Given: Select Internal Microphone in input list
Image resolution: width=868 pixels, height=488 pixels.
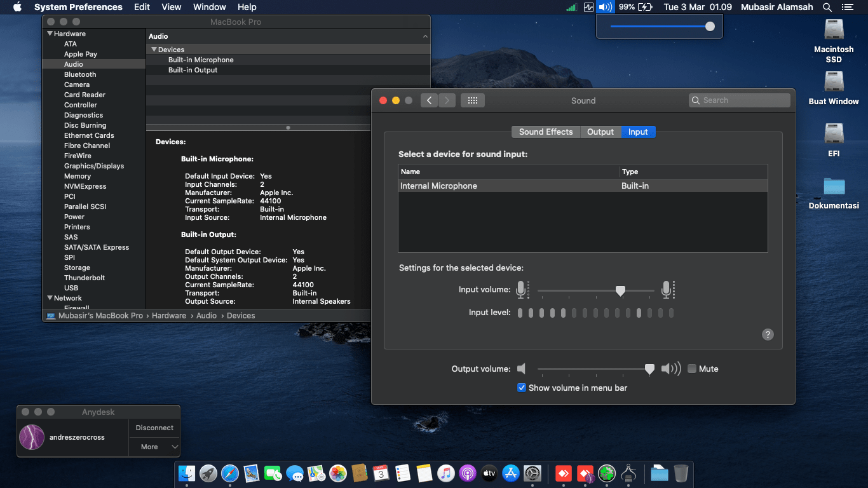Looking at the screenshot, I should [583, 186].
